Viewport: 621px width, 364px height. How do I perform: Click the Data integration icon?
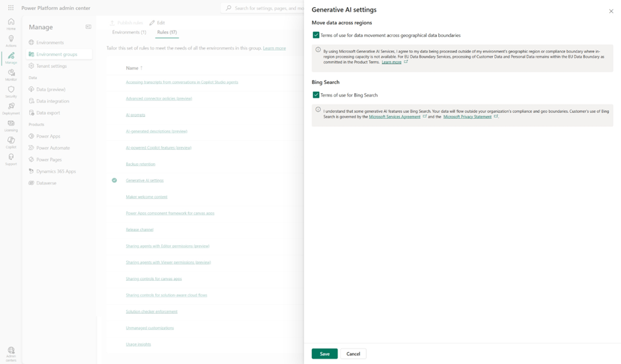coord(31,101)
